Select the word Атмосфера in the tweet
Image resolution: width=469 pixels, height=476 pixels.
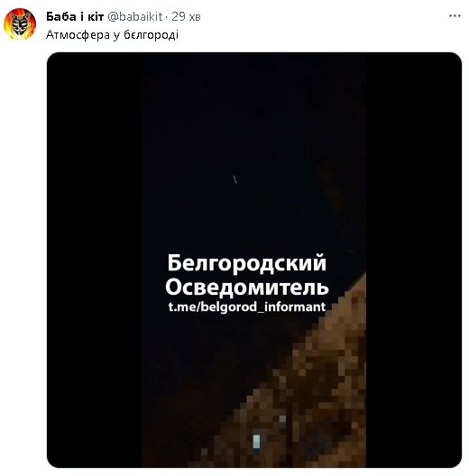[x=78, y=35]
